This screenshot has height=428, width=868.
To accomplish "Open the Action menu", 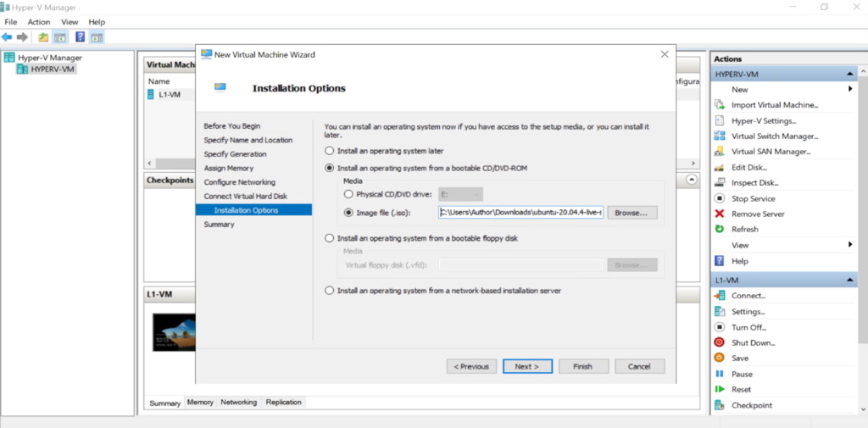I will pos(39,22).
